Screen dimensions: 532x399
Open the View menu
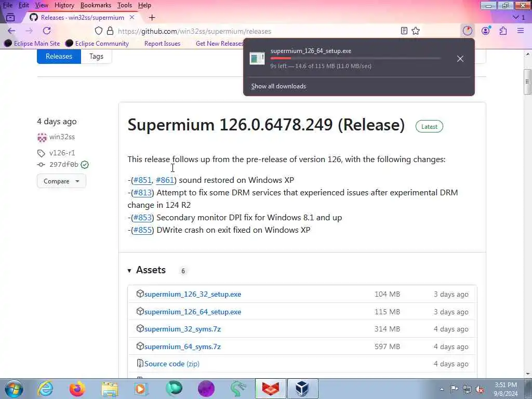point(42,5)
